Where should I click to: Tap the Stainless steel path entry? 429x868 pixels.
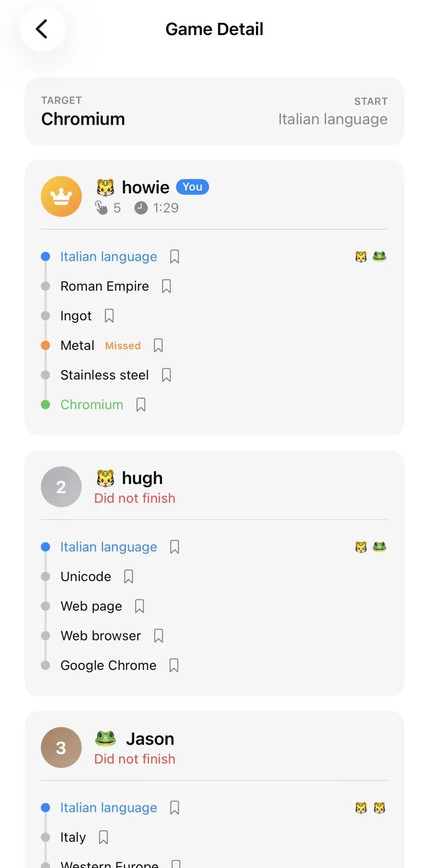pyautogui.click(x=104, y=375)
